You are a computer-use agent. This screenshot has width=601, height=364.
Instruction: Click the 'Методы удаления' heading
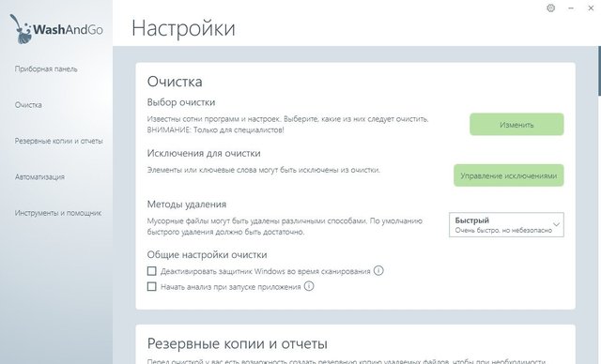point(187,204)
